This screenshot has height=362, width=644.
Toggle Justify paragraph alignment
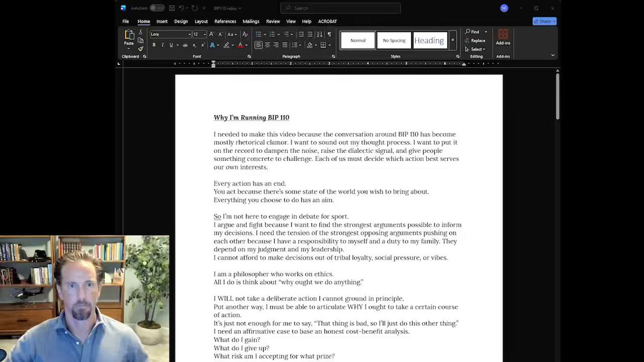click(285, 45)
